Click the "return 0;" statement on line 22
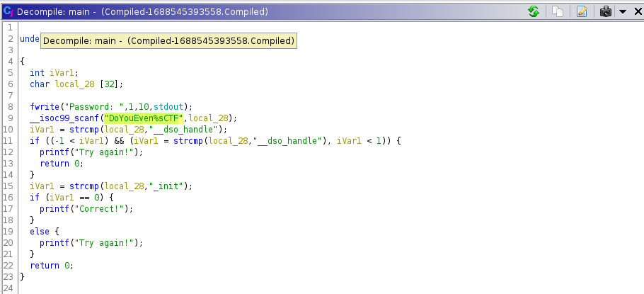 click(x=51, y=265)
